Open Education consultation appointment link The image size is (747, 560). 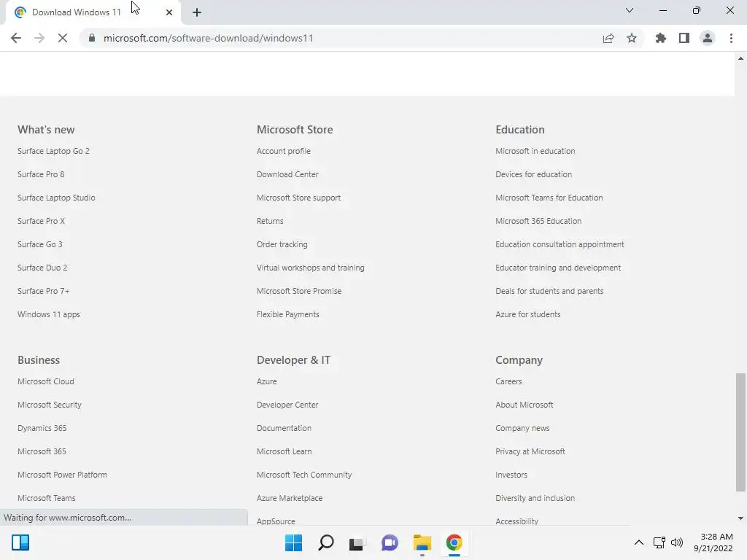(x=560, y=244)
